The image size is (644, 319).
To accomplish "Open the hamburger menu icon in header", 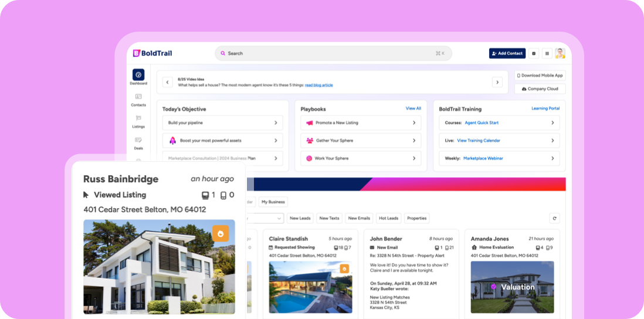I will click(x=547, y=53).
